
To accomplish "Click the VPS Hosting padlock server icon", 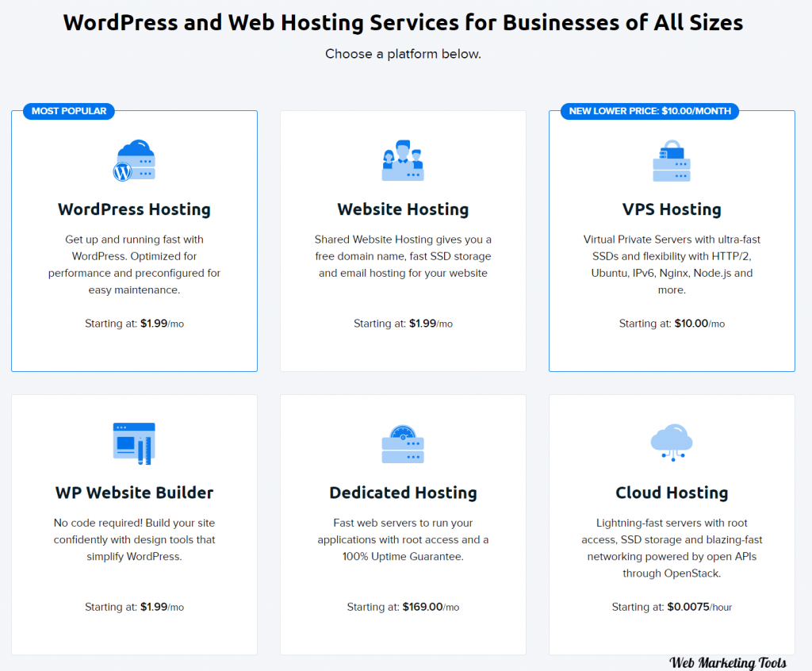I will 672,160.
